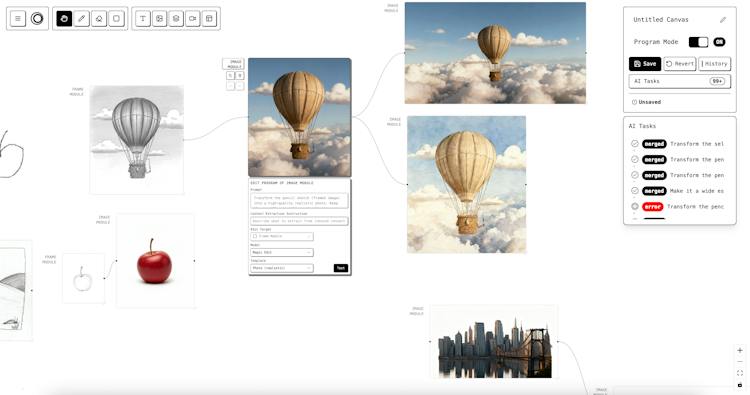
Task: Choose the 3D cube module tool
Action: pos(176,19)
